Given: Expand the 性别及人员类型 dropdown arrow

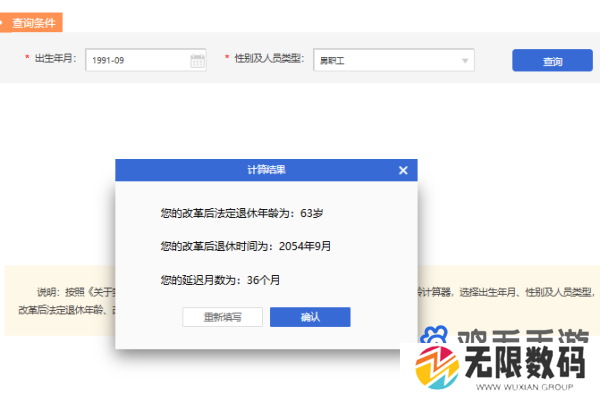Looking at the screenshot, I should tap(465, 61).
